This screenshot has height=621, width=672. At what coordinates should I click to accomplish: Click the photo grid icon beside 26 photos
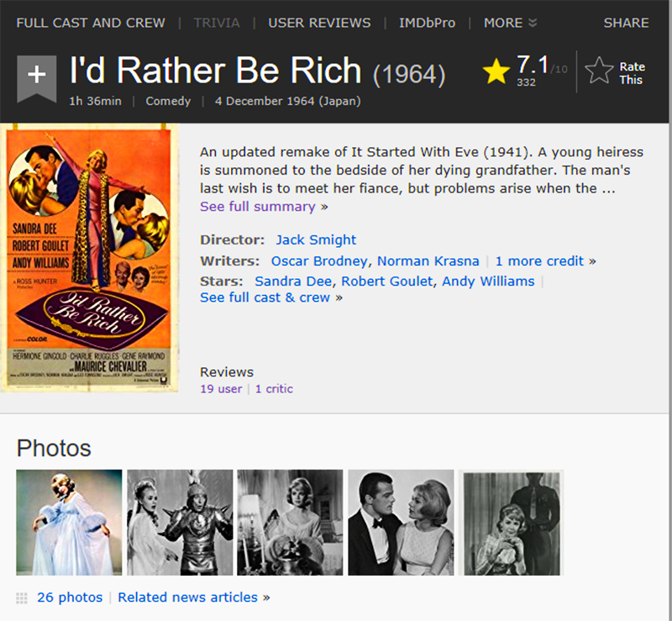pos(22,597)
